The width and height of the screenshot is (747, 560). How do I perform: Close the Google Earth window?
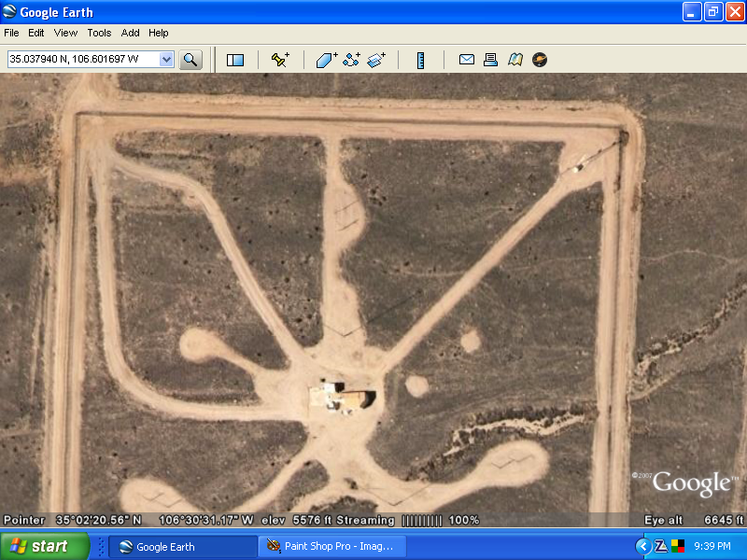pos(735,12)
